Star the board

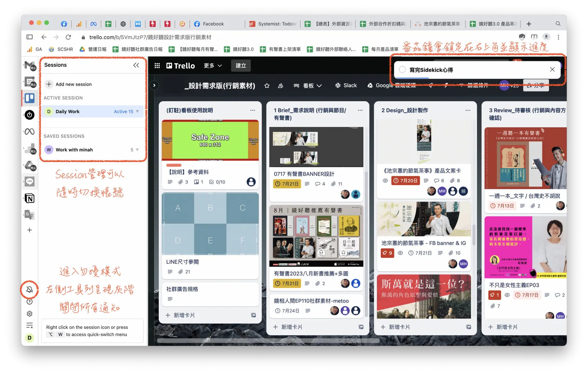point(267,86)
